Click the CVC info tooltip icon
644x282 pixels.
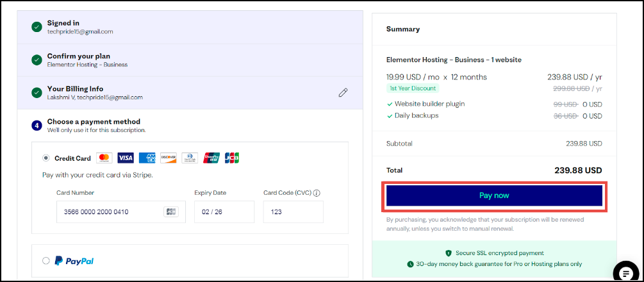(x=317, y=193)
